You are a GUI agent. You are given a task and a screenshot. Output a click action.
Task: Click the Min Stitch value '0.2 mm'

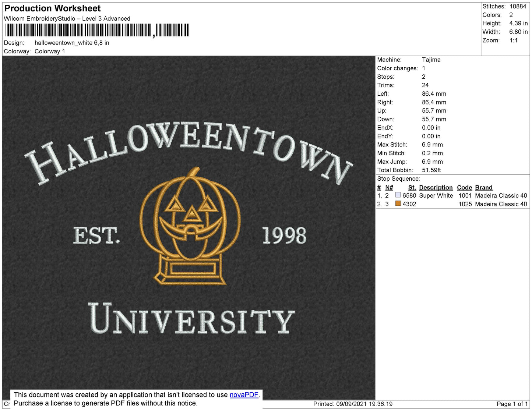coord(432,153)
